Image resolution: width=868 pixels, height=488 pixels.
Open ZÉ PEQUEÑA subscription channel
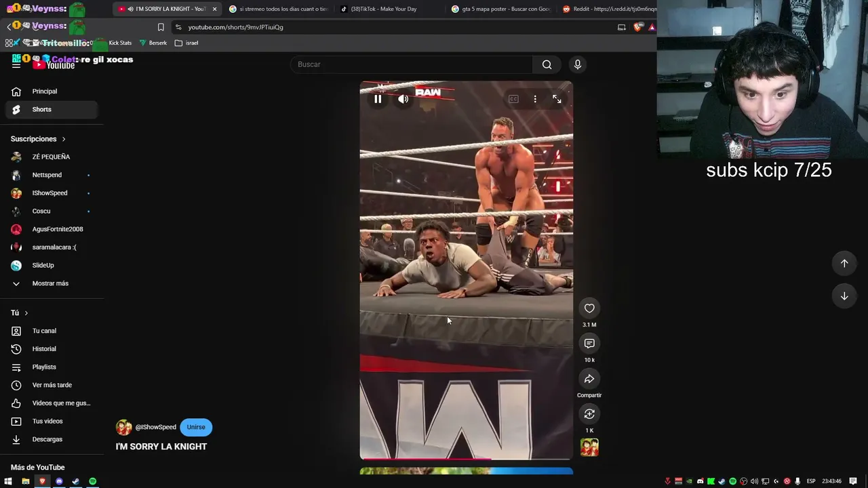coord(52,157)
